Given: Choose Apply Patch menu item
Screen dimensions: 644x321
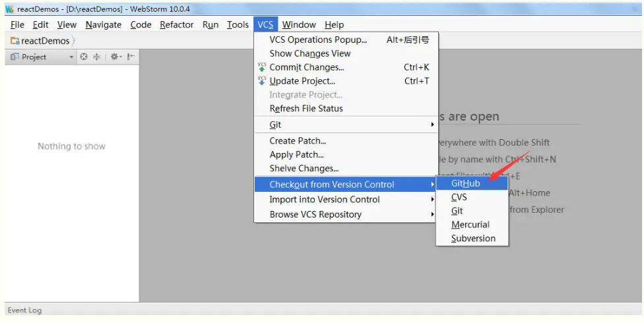Looking at the screenshot, I should pyautogui.click(x=346, y=155).
